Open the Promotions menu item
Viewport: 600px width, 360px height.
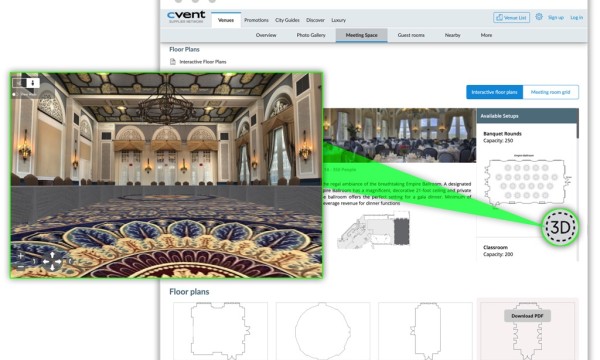[x=256, y=20]
